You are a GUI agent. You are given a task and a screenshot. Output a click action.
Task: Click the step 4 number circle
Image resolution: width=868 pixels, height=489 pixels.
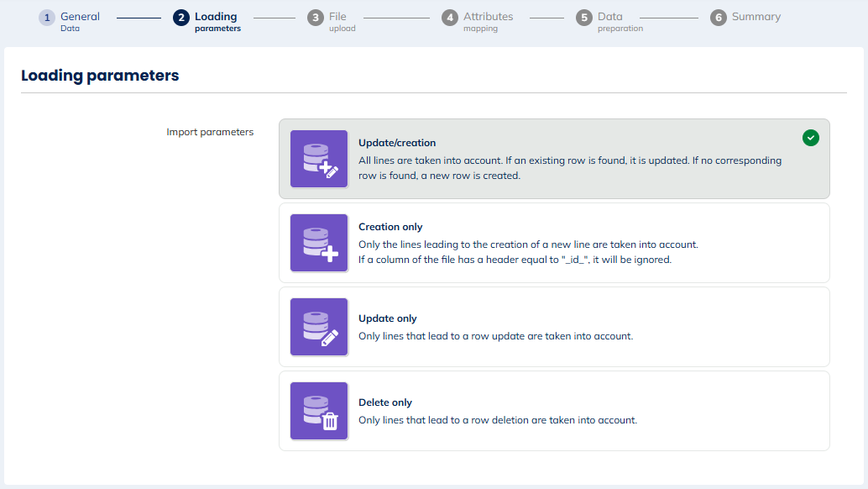[450, 18]
